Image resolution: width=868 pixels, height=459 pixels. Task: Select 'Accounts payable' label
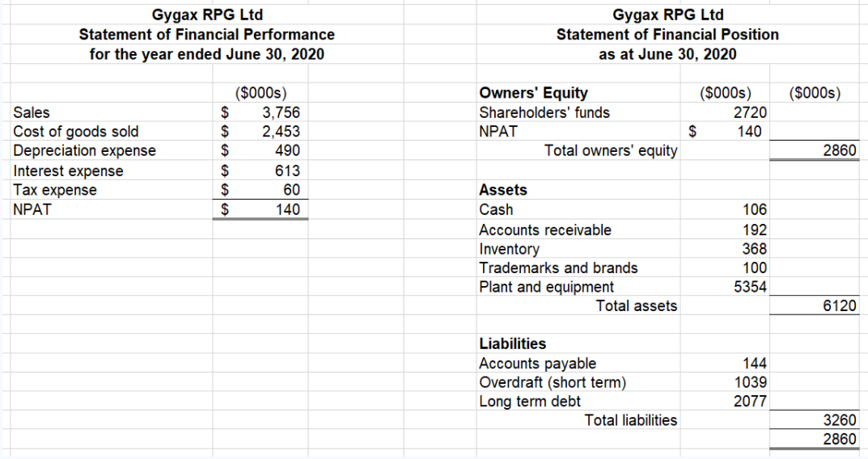[537, 364]
